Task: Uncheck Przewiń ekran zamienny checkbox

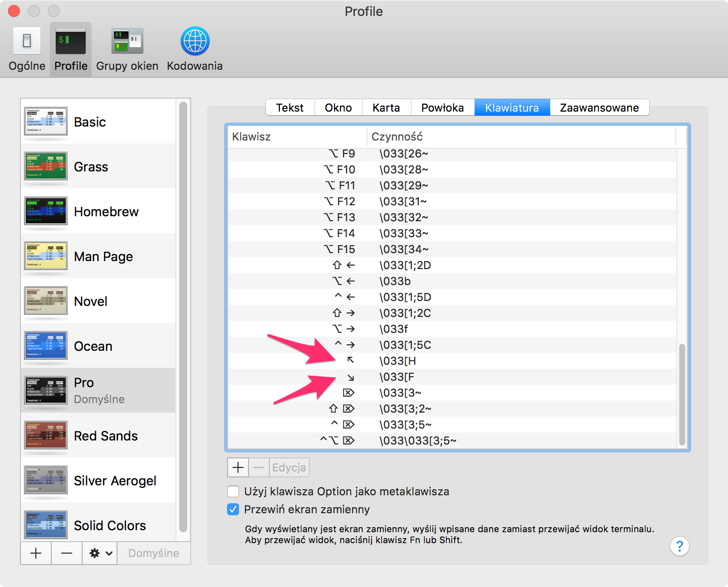Action: coord(233,509)
